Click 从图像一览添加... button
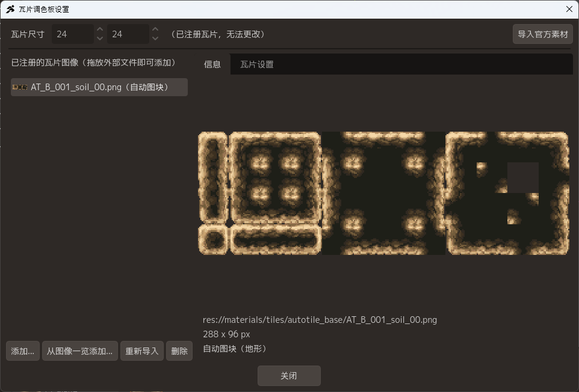Screen dimensions: 579x392 80,351
